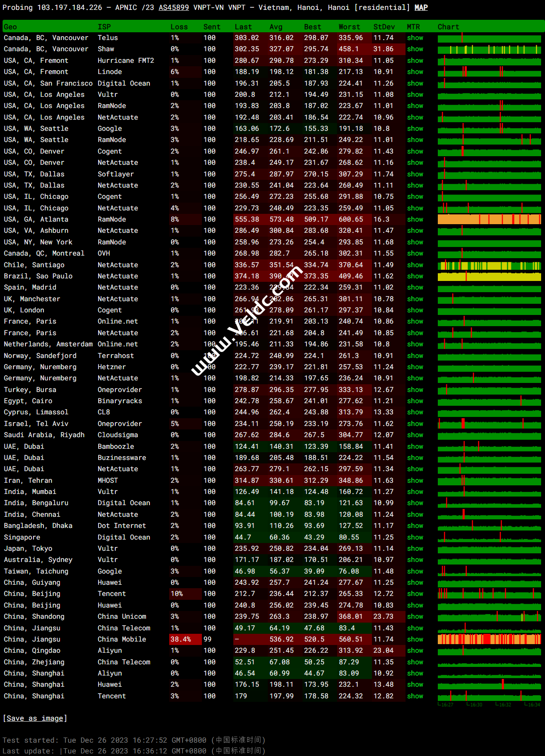The height and width of the screenshot is (756, 545).
Task: Show MTR for Netherlands Amsterdam Online.net
Action: coord(415,344)
